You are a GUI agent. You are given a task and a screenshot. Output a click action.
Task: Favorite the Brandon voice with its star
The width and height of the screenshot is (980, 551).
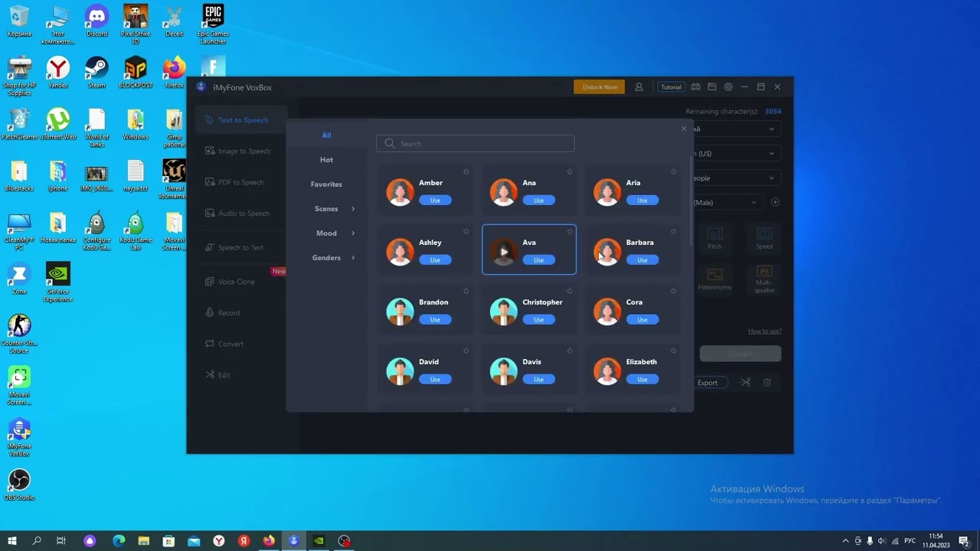pyautogui.click(x=466, y=291)
